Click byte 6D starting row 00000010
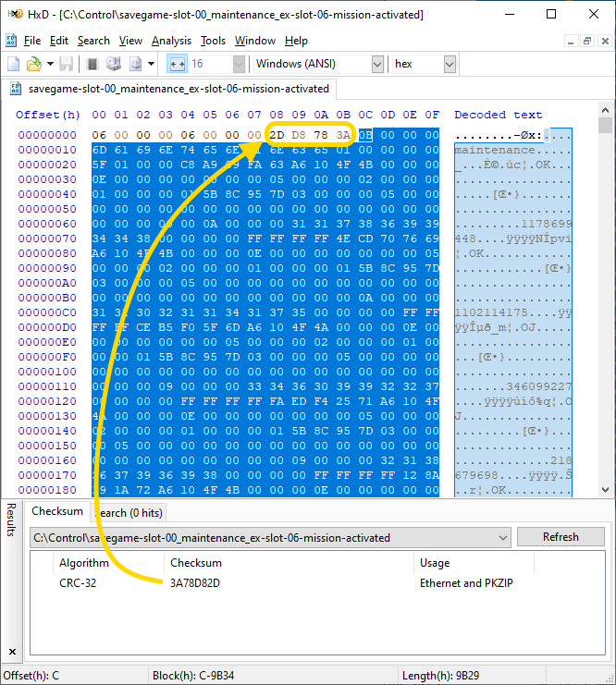 [99, 150]
